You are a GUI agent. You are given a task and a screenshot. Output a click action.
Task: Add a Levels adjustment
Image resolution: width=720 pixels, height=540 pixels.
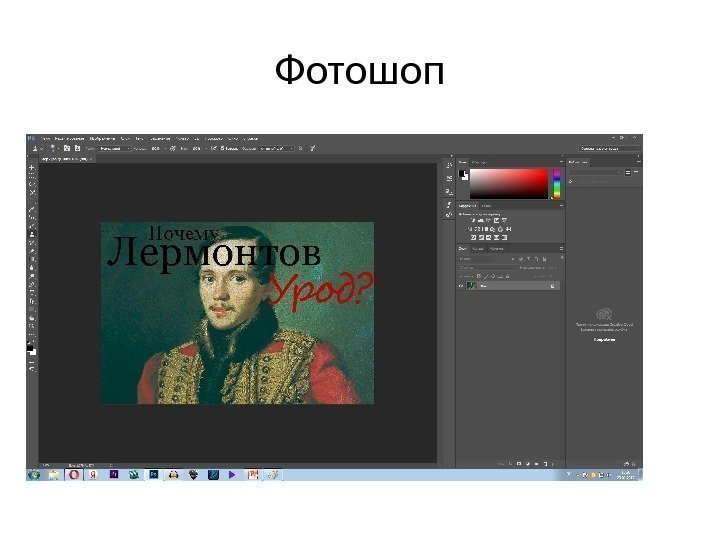481,220
